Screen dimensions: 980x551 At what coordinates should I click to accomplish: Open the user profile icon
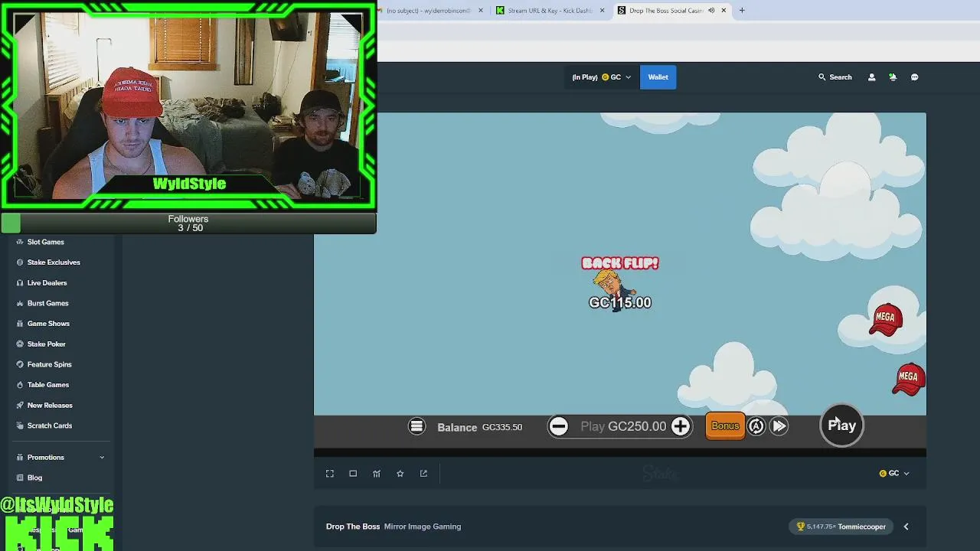(x=871, y=77)
